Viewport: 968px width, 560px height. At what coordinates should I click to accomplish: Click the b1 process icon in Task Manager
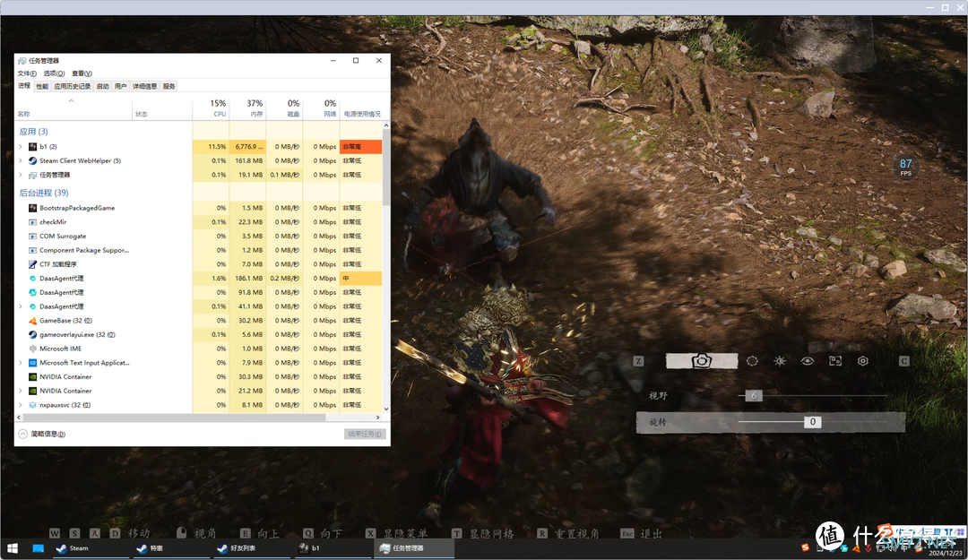33,146
